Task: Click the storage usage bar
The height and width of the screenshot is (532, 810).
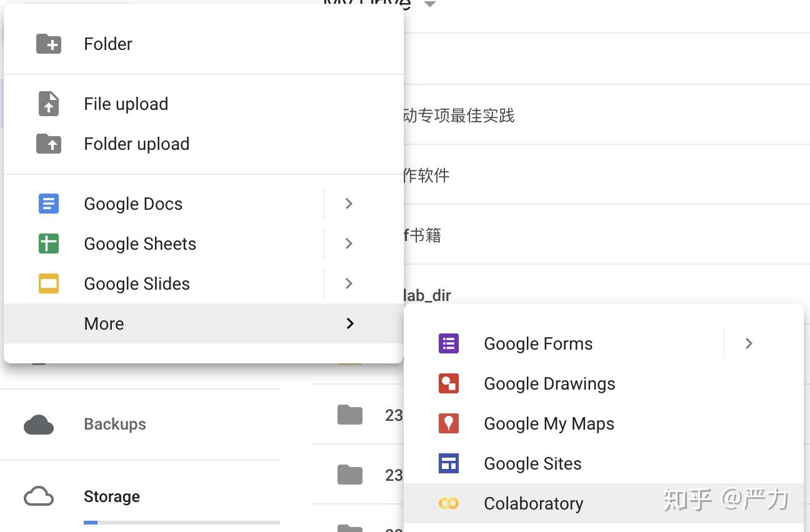Action: tap(181, 522)
